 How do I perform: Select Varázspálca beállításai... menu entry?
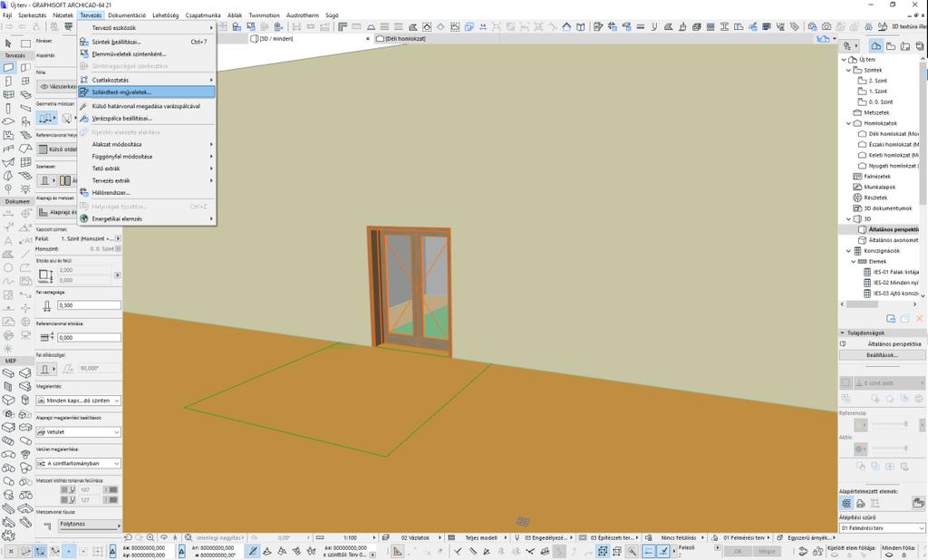click(147, 119)
